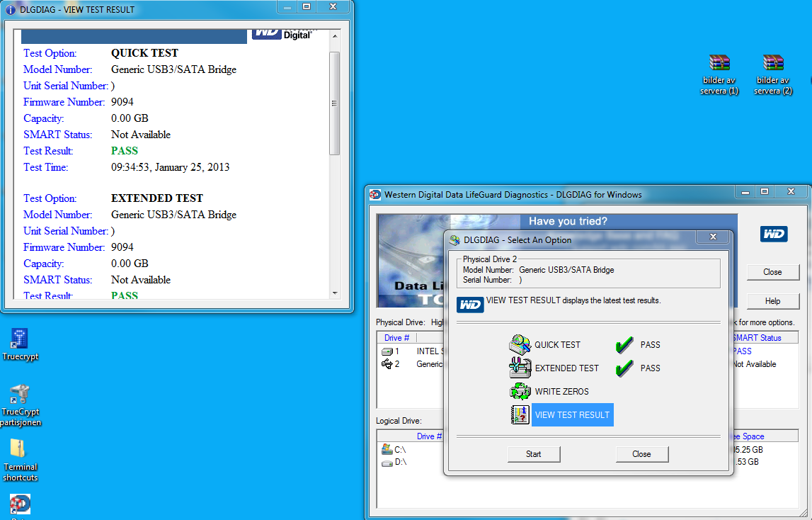Select the EXTENDED TEST option icon
Viewport: 812px width, 520px height.
pyautogui.click(x=520, y=368)
